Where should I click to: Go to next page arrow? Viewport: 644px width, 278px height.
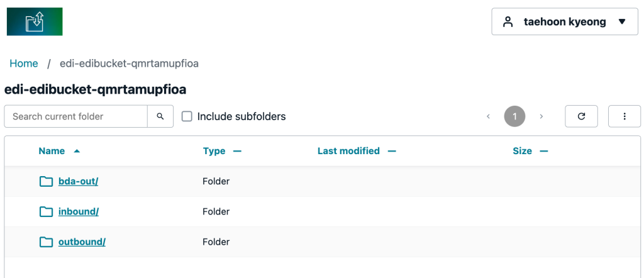coord(541,116)
